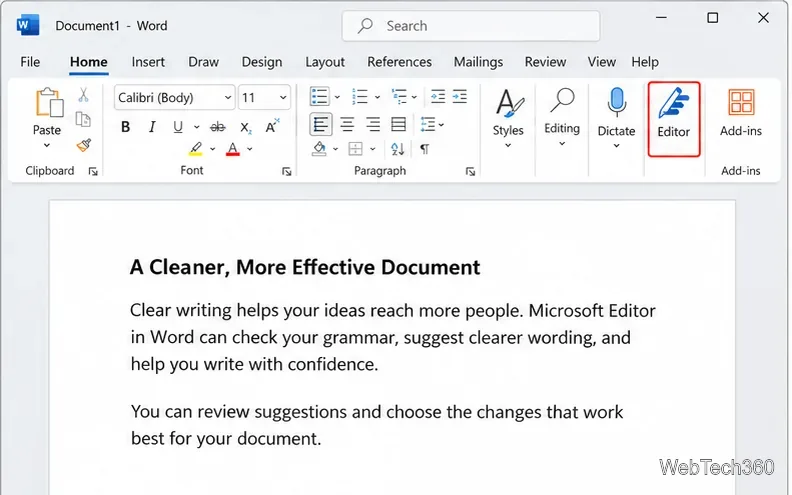This screenshot has height=495, width=792.
Task: Open multilevel list dropdown arrow
Action: pyautogui.click(x=414, y=97)
